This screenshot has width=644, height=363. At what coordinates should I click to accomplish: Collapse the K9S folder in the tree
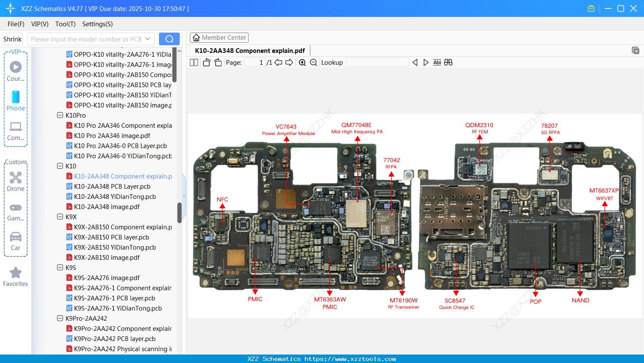pos(60,267)
